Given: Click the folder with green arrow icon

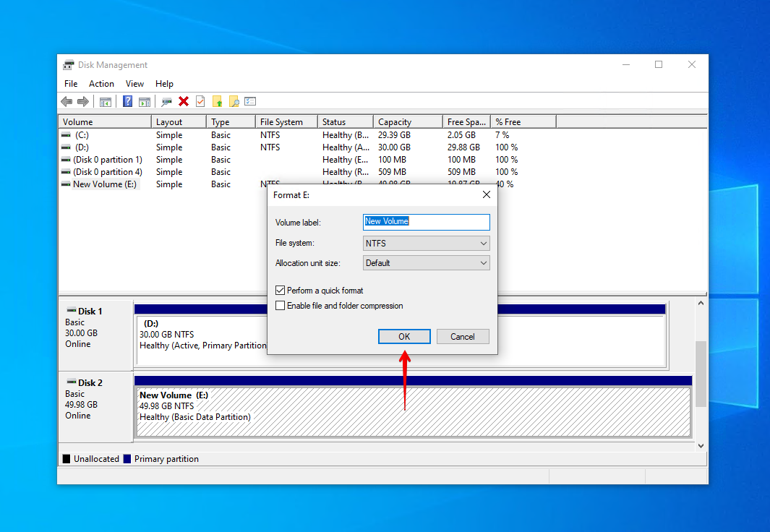Looking at the screenshot, I should click(x=217, y=102).
